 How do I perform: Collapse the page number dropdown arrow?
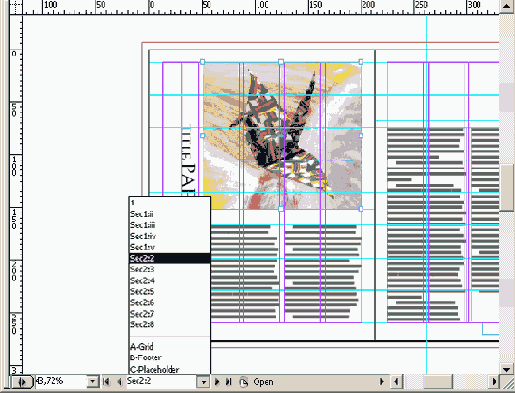coord(203,382)
